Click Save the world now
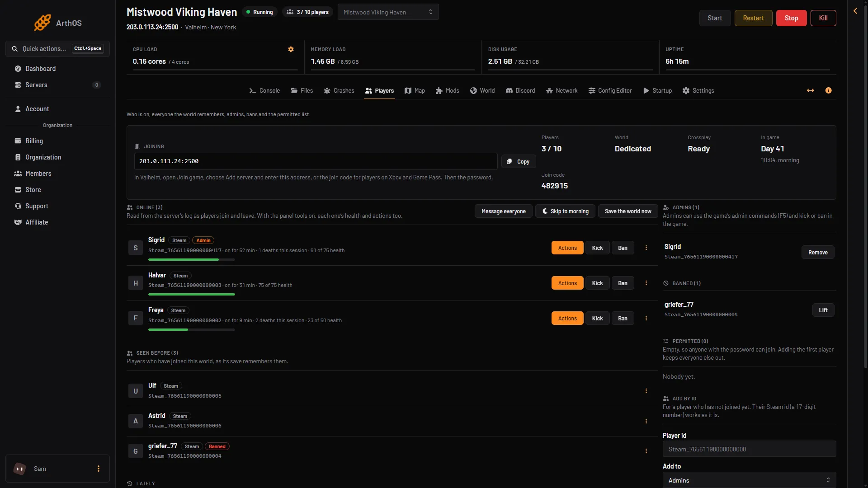Screen dimensions: 868x488 pyautogui.click(x=628, y=211)
